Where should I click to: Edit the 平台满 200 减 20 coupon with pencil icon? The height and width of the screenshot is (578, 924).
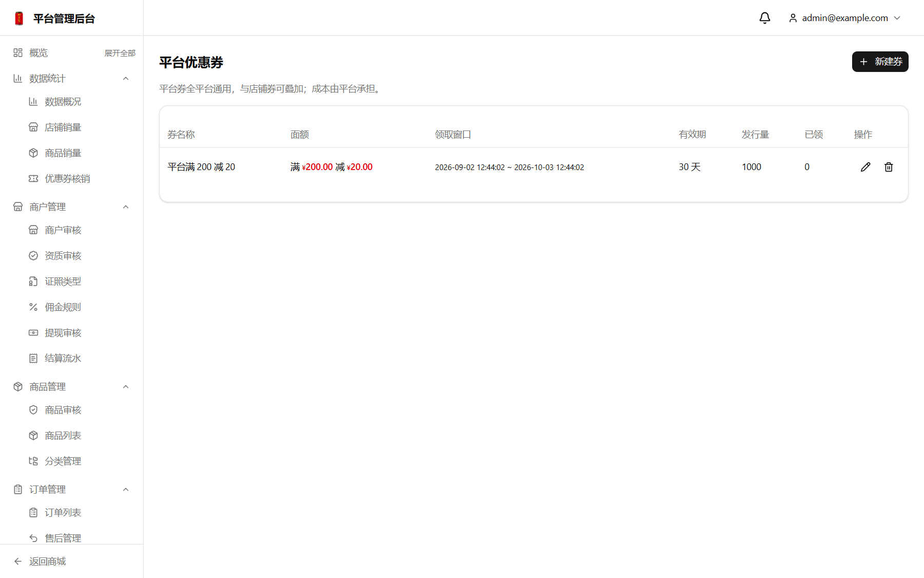point(865,167)
